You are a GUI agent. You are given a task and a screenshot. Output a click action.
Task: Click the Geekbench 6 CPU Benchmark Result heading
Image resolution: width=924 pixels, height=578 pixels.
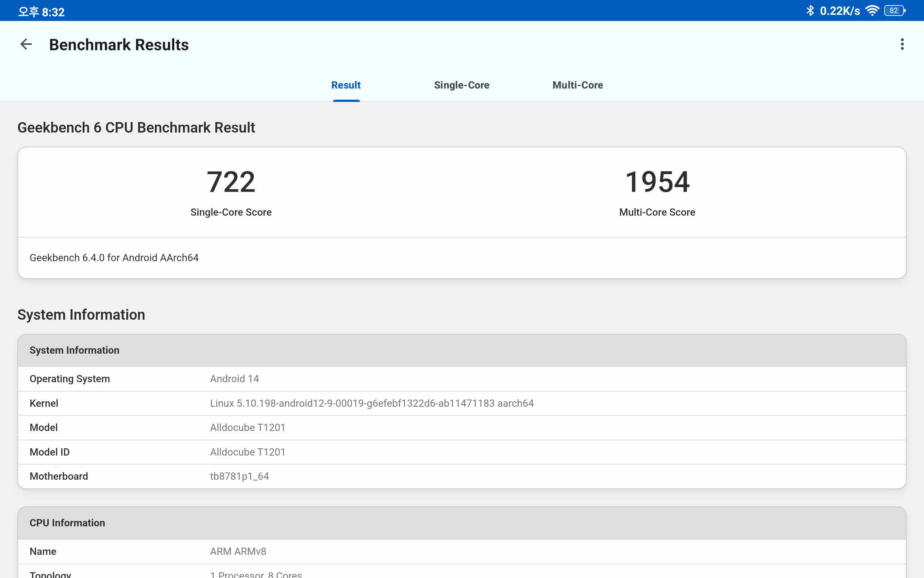pyautogui.click(x=136, y=128)
